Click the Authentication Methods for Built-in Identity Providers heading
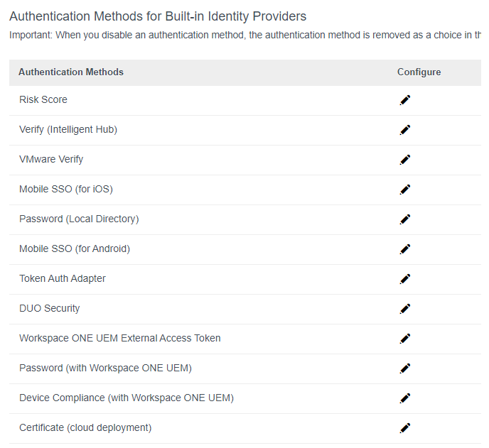Screen dimensions: 489x448 [158, 16]
